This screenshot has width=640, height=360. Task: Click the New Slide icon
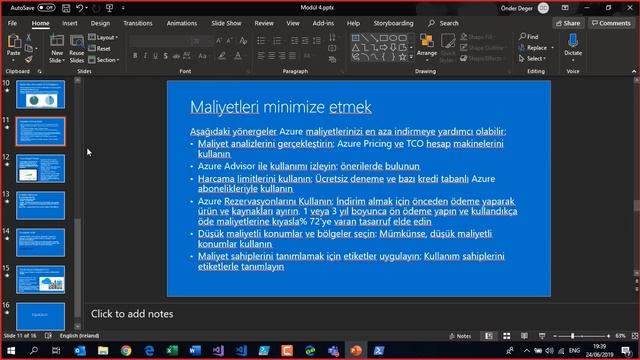click(x=57, y=41)
